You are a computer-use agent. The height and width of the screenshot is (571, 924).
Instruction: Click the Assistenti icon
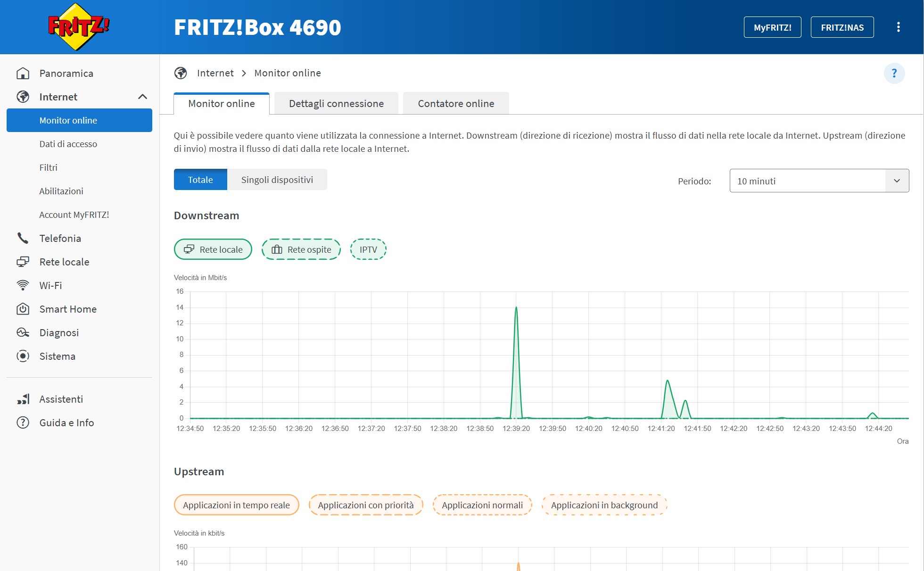coord(23,399)
